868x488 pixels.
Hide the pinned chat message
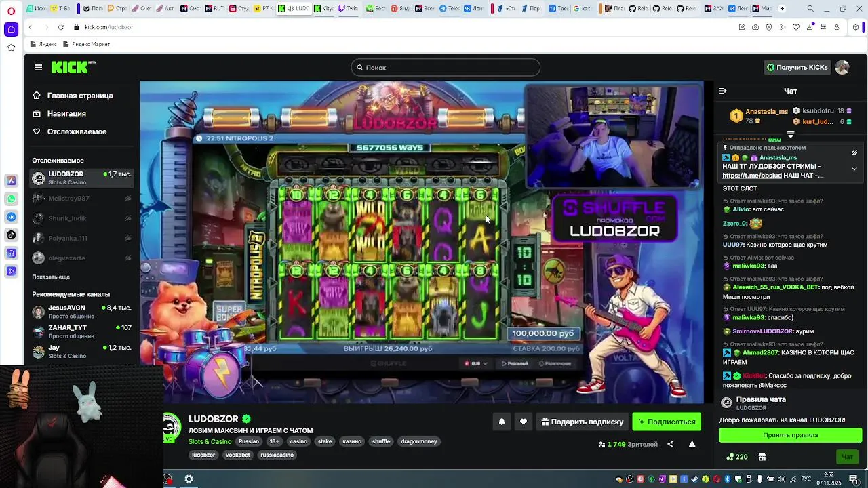(x=854, y=153)
